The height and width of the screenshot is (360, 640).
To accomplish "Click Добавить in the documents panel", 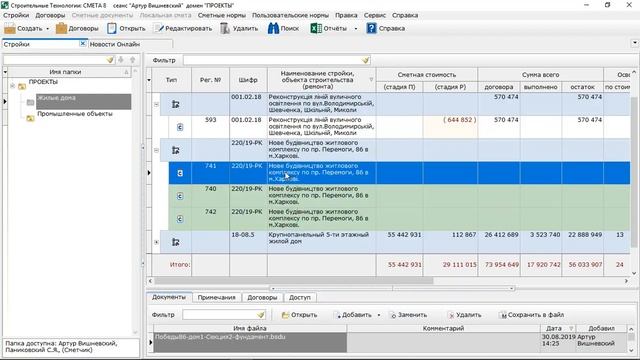I will tap(353, 315).
